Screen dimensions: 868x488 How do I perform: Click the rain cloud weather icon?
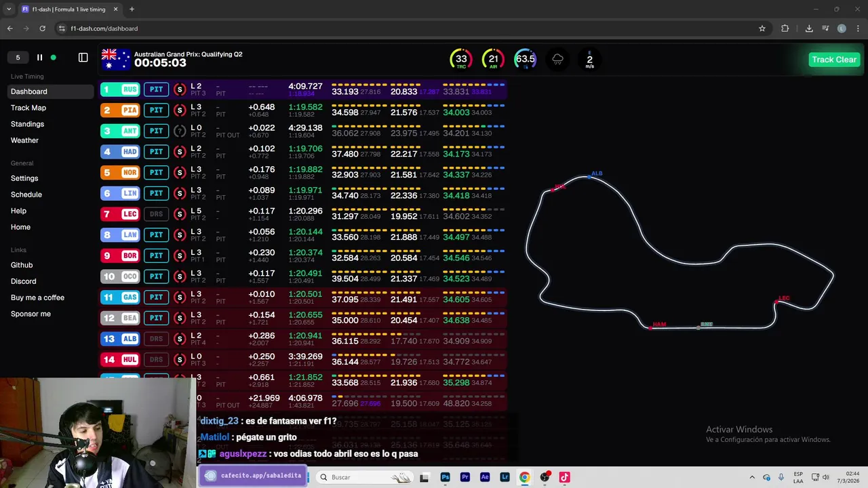click(x=557, y=60)
